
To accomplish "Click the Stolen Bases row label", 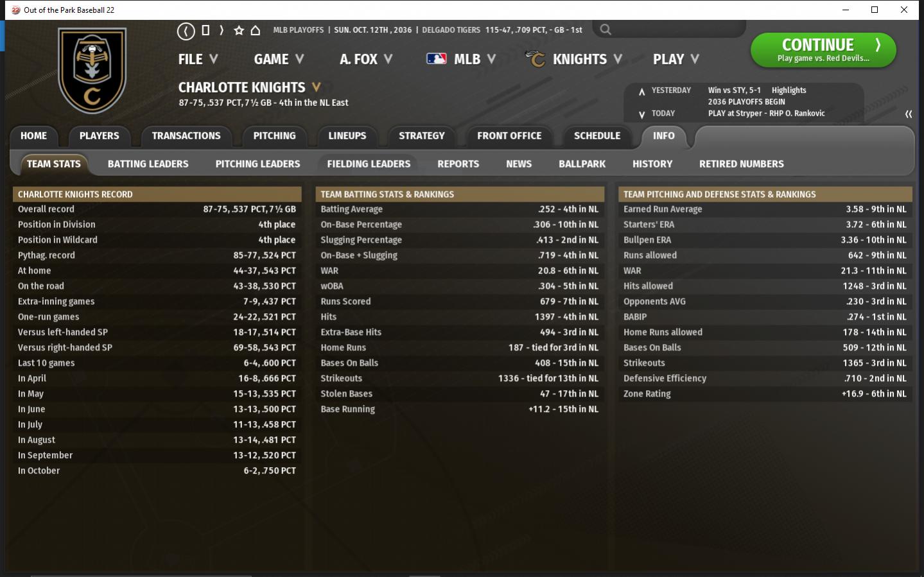I will pyautogui.click(x=346, y=394).
